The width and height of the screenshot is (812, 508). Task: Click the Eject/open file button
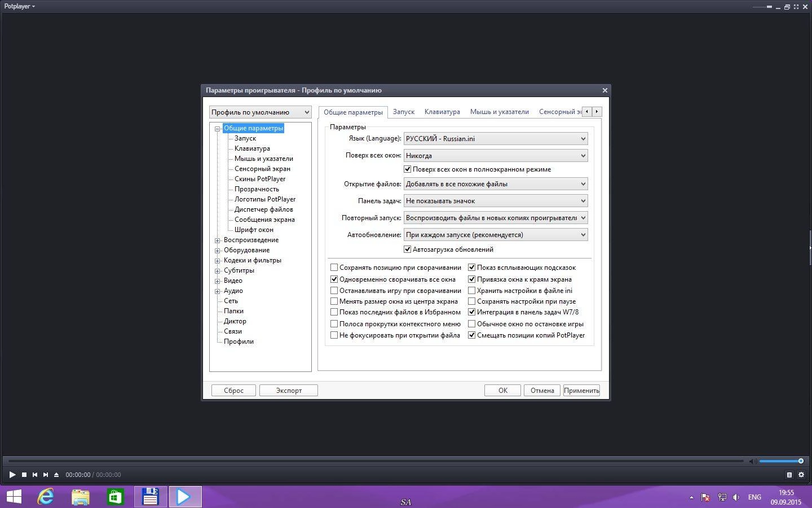tap(56, 475)
